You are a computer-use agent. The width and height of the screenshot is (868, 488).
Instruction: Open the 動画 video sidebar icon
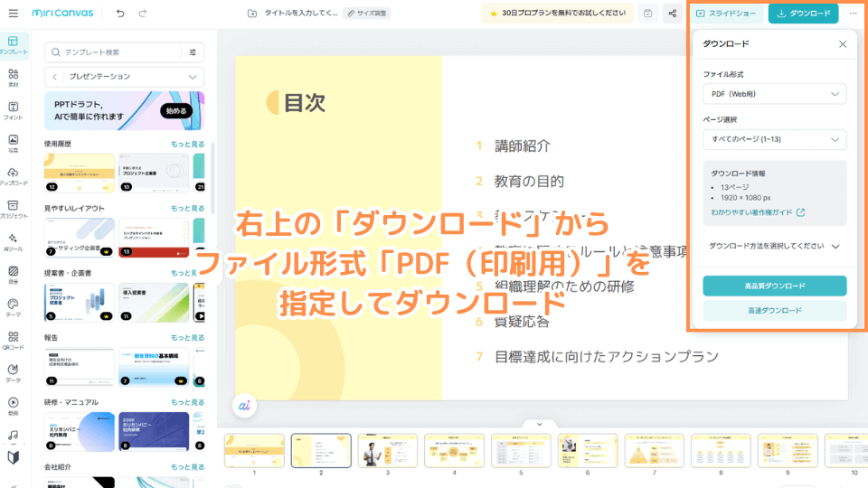tap(14, 406)
